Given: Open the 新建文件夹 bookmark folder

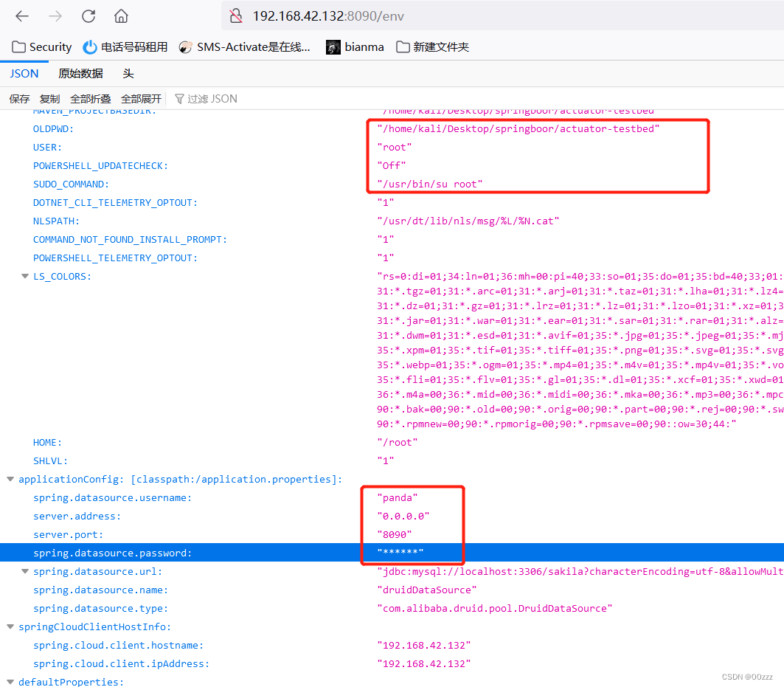Looking at the screenshot, I should click(x=432, y=47).
